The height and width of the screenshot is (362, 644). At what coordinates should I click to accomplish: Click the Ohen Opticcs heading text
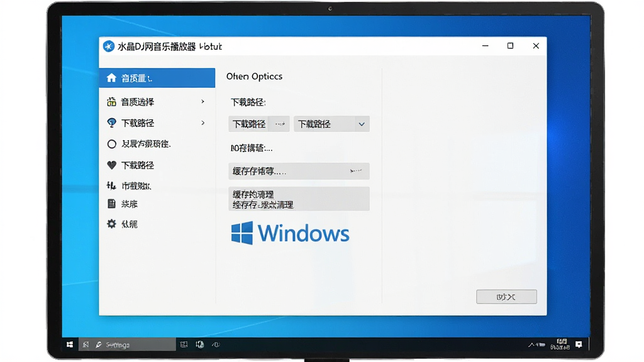(254, 76)
